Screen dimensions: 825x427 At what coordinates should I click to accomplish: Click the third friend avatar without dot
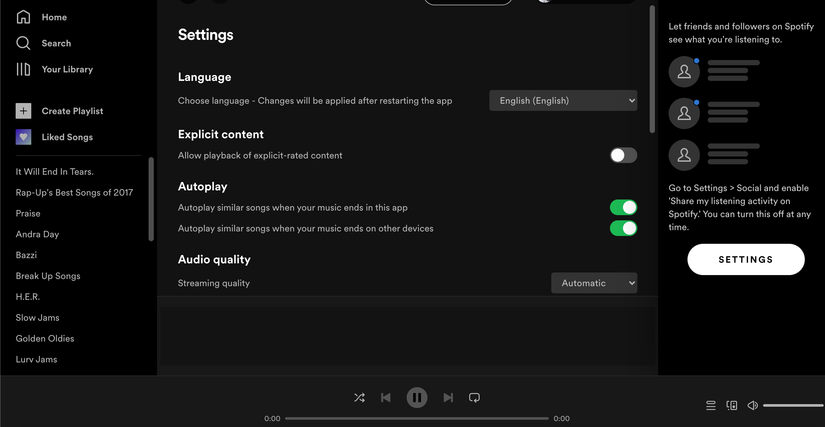coord(684,155)
